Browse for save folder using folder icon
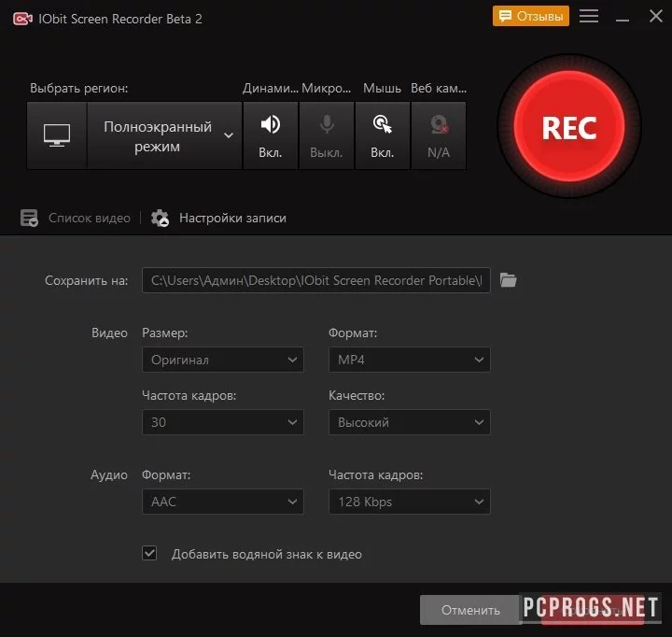Screen dimensions: 672x637 pos(509,280)
